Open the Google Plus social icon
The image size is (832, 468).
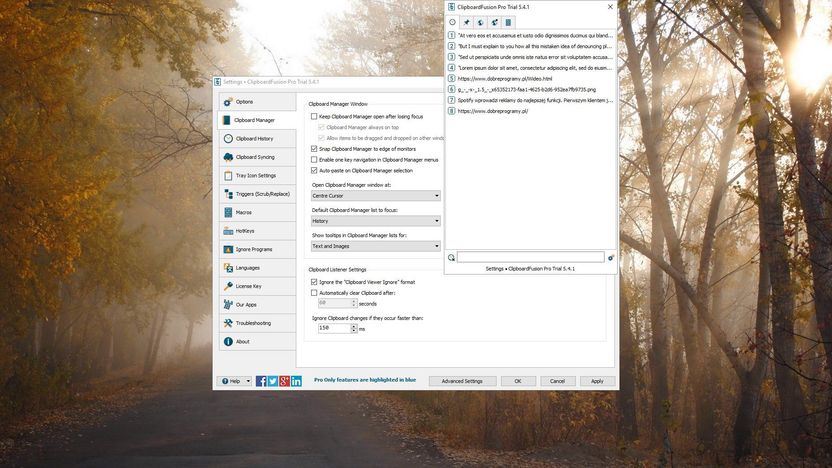284,381
